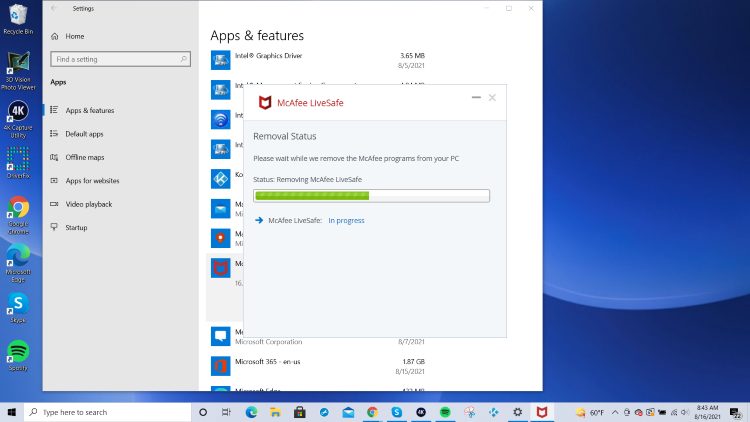This screenshot has width=750, height=422.
Task: Open Cortana from the taskbar
Action: 203,412
